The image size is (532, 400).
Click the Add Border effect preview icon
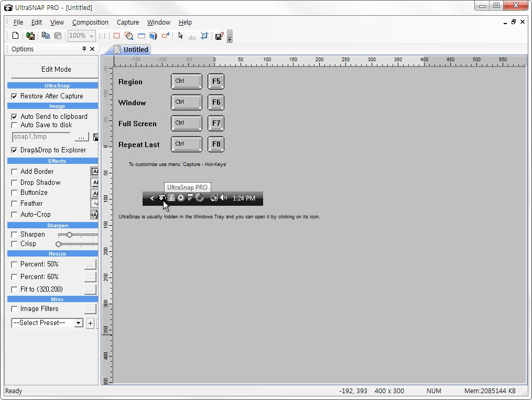(x=95, y=172)
